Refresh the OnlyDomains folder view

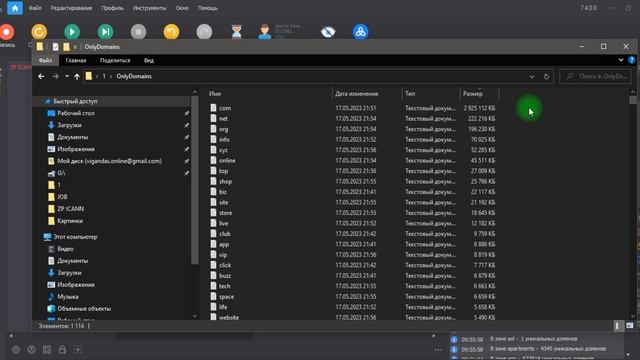tap(546, 76)
